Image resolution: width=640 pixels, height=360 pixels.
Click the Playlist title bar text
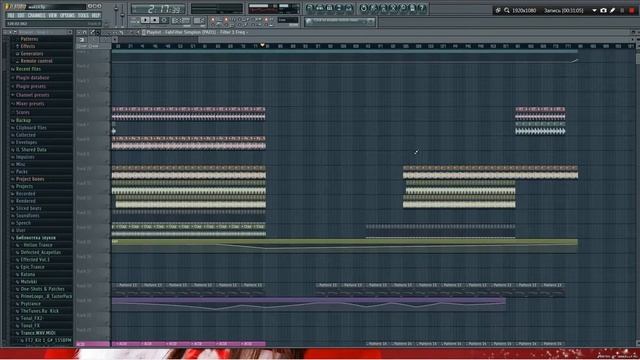[x=196, y=32]
